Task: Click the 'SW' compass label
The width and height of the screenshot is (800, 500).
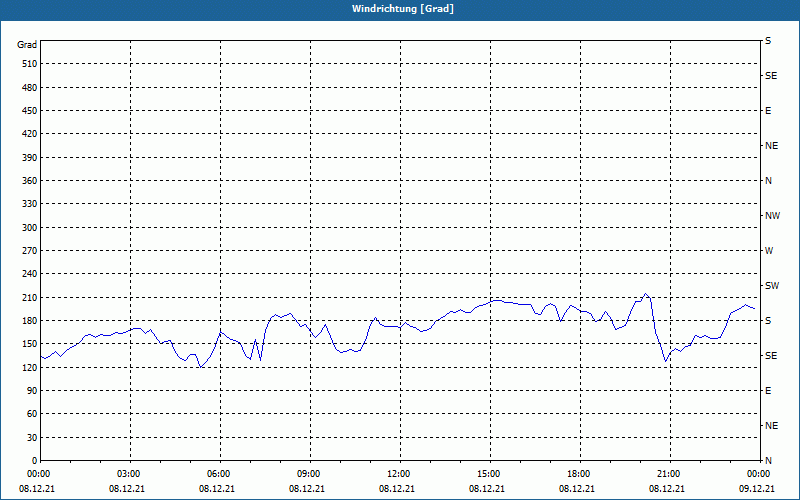Action: pos(772,286)
